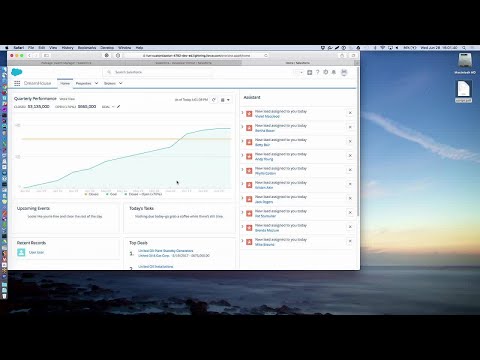Click the User record icon in Recent Records

[21, 252]
